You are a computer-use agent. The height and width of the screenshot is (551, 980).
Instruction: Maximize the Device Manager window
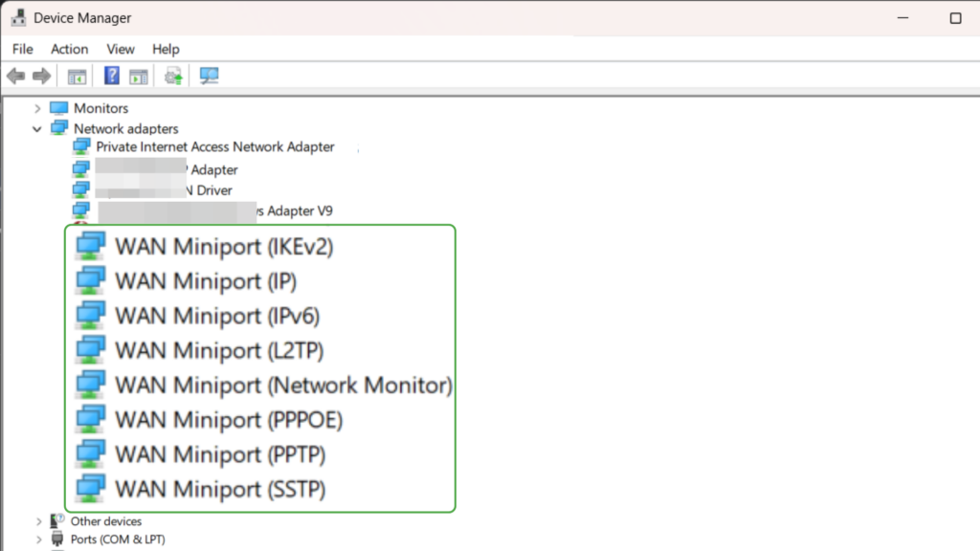click(x=955, y=18)
